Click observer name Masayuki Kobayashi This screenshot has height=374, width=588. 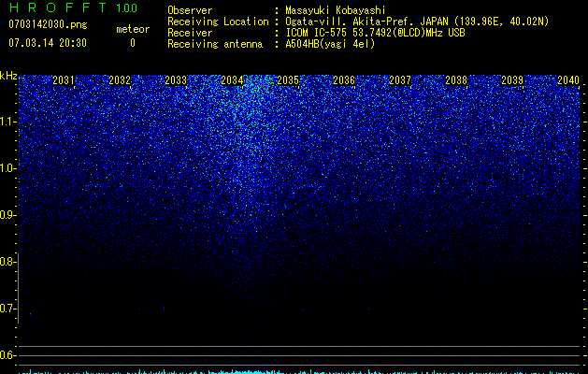(x=336, y=10)
